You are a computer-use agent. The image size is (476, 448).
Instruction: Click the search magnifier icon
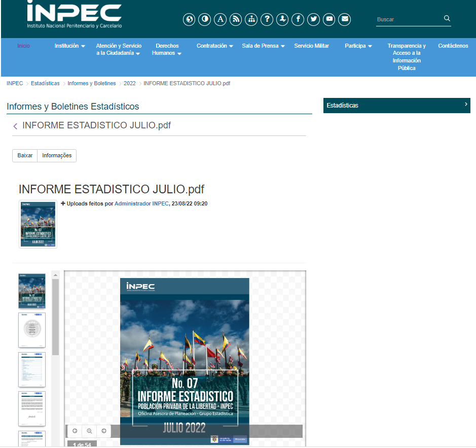point(447,19)
